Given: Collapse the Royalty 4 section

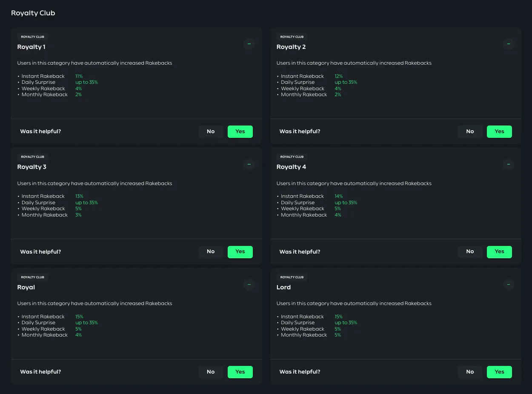Looking at the screenshot, I should click(x=508, y=164).
